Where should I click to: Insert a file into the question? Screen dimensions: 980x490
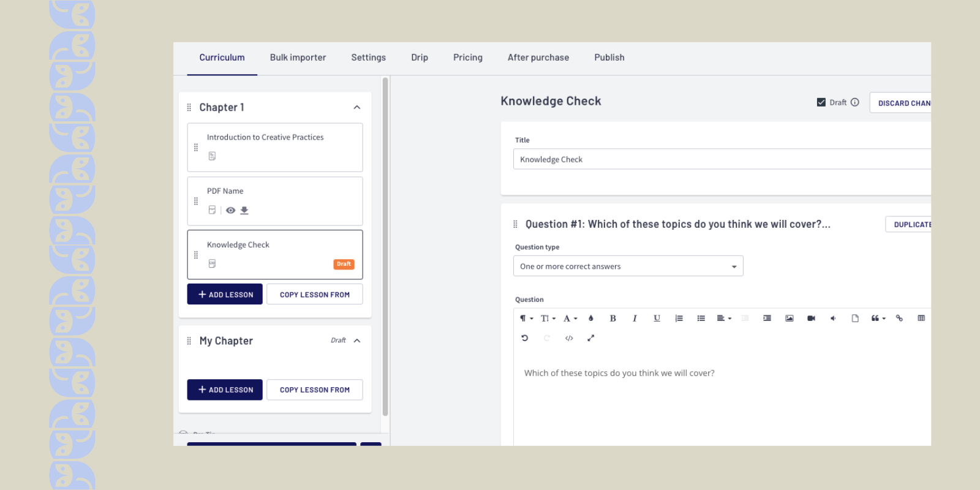[855, 318]
